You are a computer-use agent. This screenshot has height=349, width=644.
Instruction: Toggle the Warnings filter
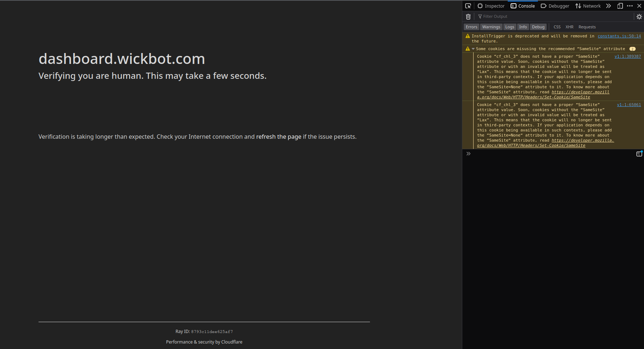coord(491,27)
